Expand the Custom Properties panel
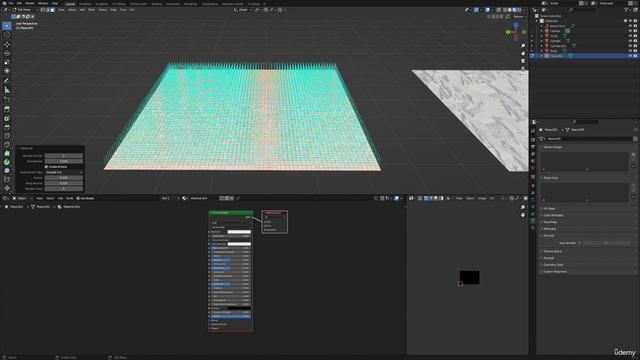 554,271
